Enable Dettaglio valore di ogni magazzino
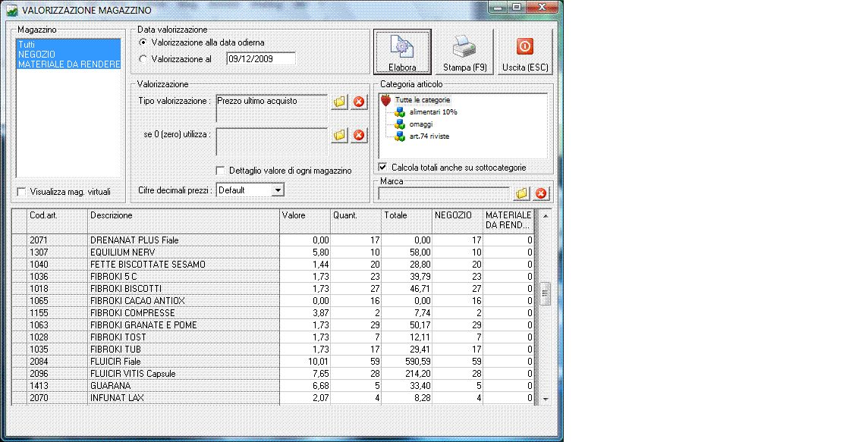The height and width of the screenshot is (442, 868). click(x=220, y=171)
